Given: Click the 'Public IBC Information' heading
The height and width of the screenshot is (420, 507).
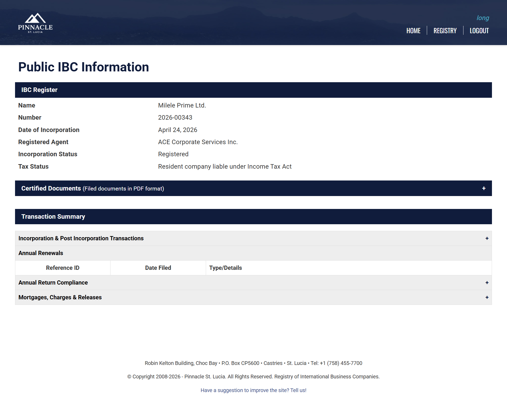Looking at the screenshot, I should 84,67.
